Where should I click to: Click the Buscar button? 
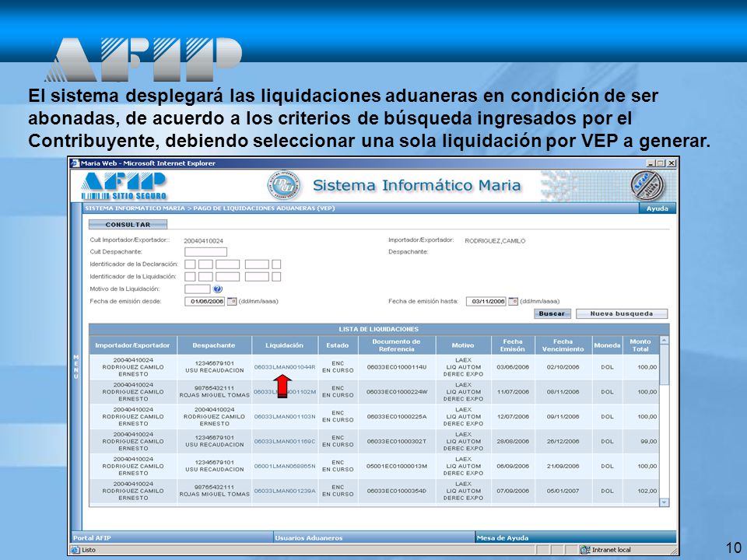[552, 313]
